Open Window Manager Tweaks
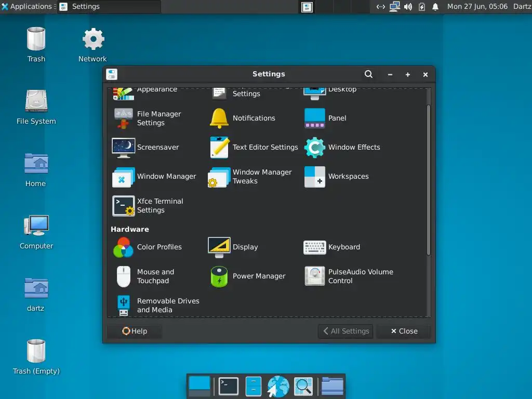 [250, 177]
